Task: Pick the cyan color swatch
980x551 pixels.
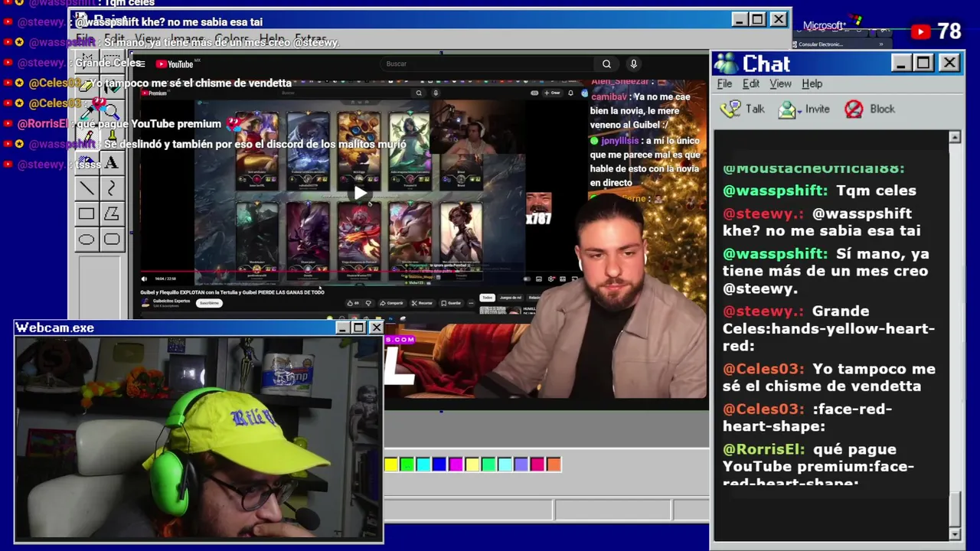Action: pyautogui.click(x=423, y=464)
